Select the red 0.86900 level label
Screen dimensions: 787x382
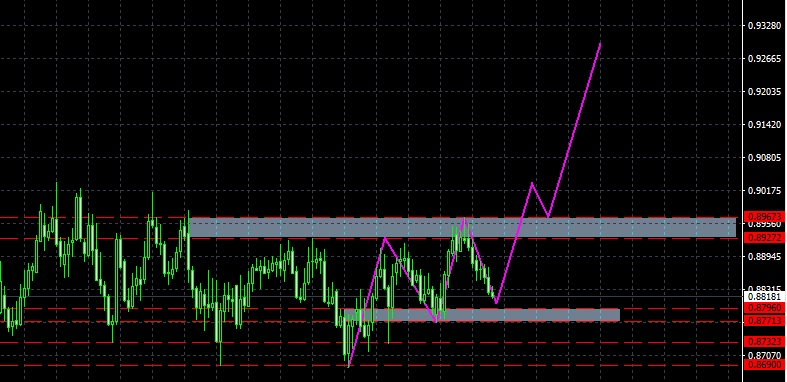[x=765, y=365]
